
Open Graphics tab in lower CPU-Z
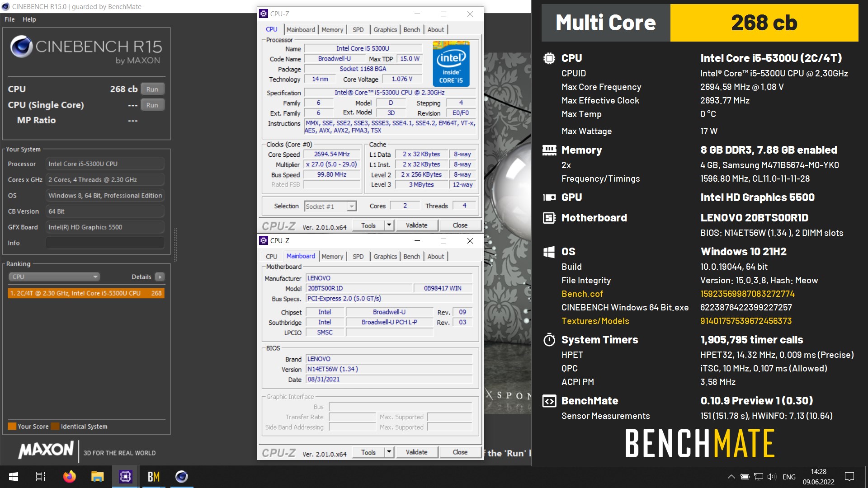click(x=385, y=256)
